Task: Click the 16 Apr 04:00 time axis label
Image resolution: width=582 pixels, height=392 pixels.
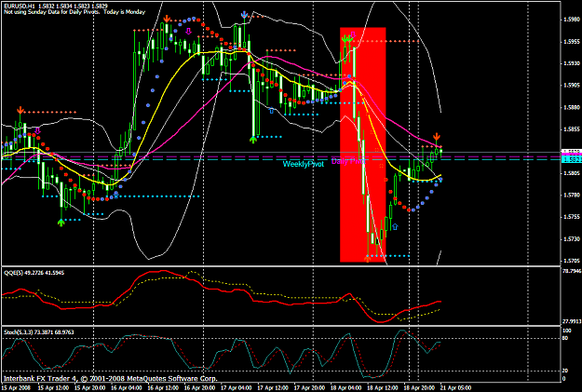Action: point(127,388)
